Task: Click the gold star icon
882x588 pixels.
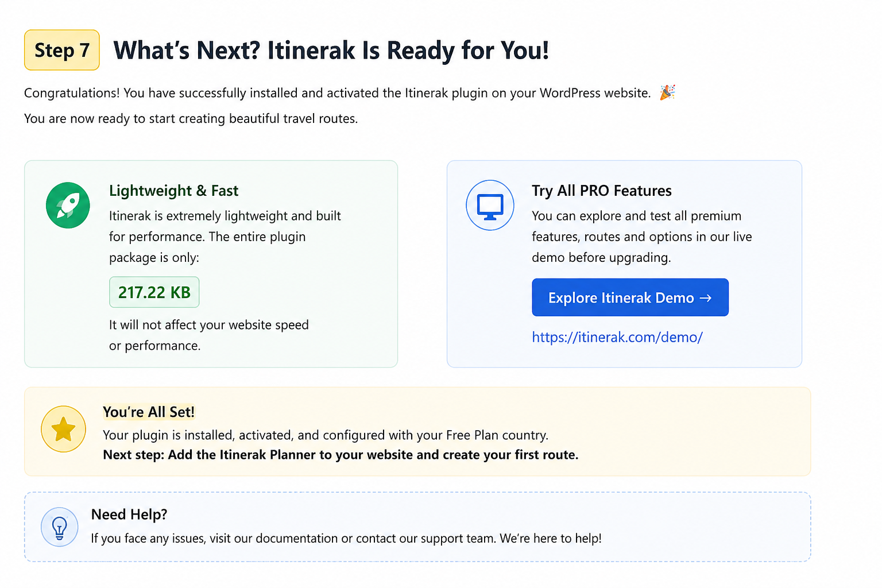Action: (x=63, y=429)
